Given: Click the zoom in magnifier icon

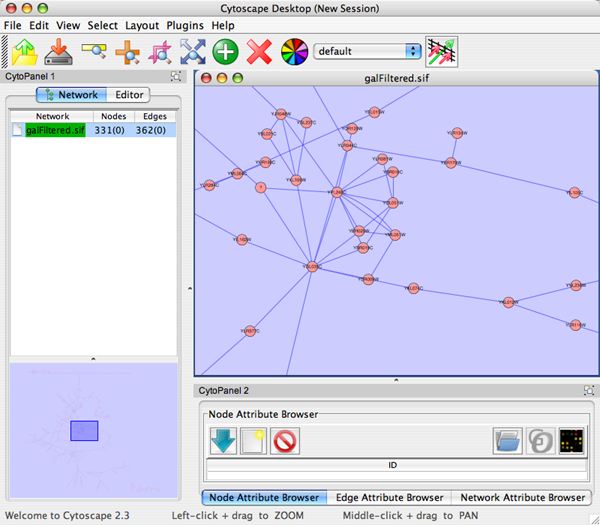Looking at the screenshot, I should 127,52.
